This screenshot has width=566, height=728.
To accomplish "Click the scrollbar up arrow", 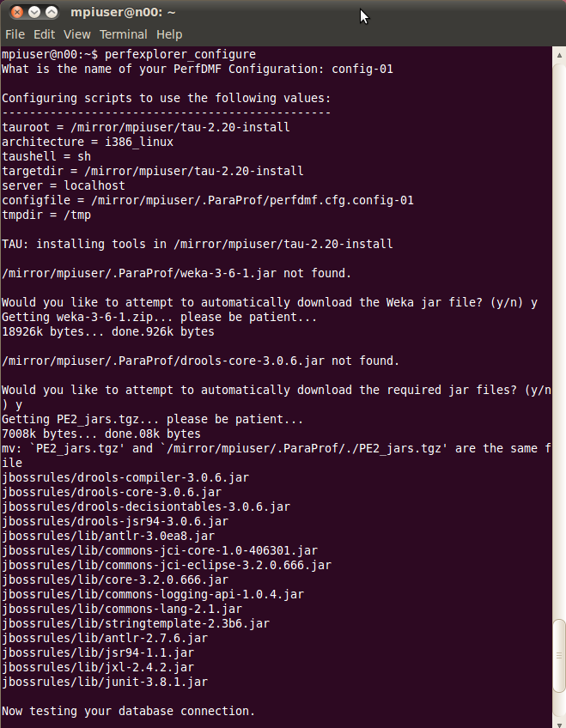I will (x=559, y=55).
